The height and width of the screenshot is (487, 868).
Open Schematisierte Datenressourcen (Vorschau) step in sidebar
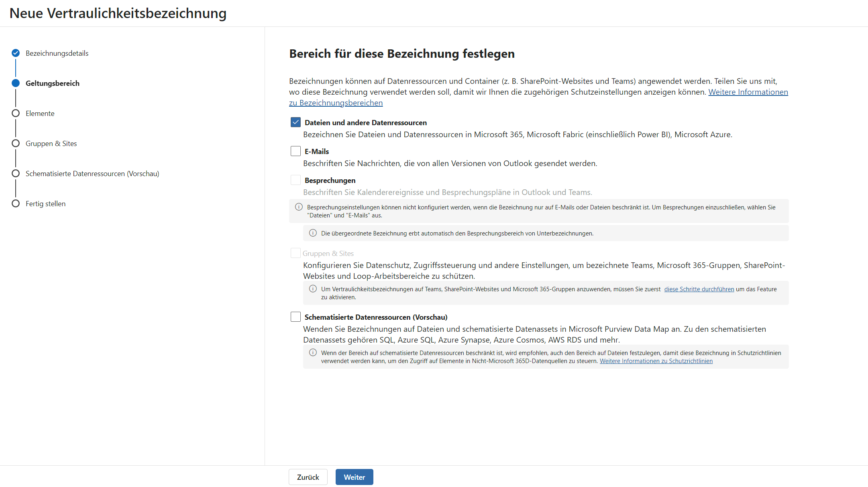click(x=92, y=174)
